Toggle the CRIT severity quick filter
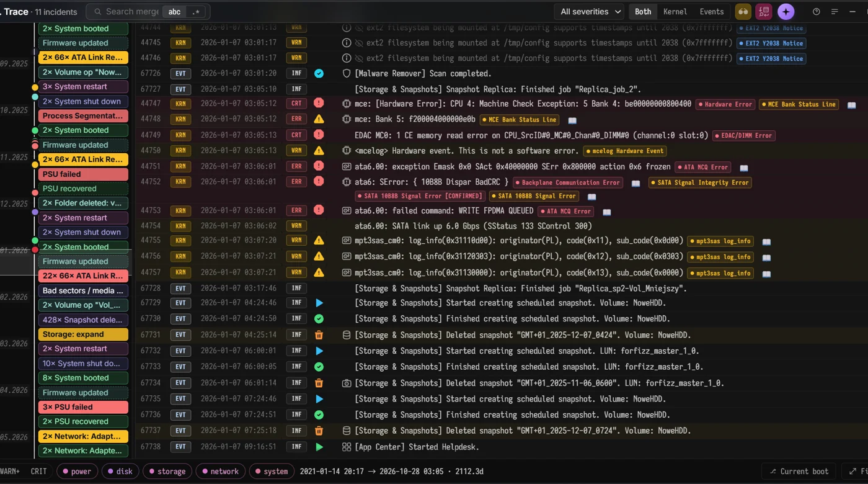 pyautogui.click(x=38, y=472)
